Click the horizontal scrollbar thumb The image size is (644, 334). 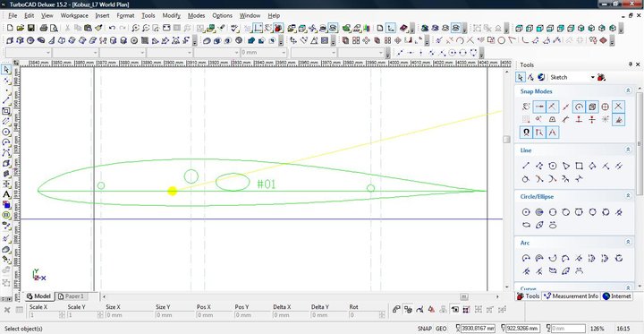point(464,296)
